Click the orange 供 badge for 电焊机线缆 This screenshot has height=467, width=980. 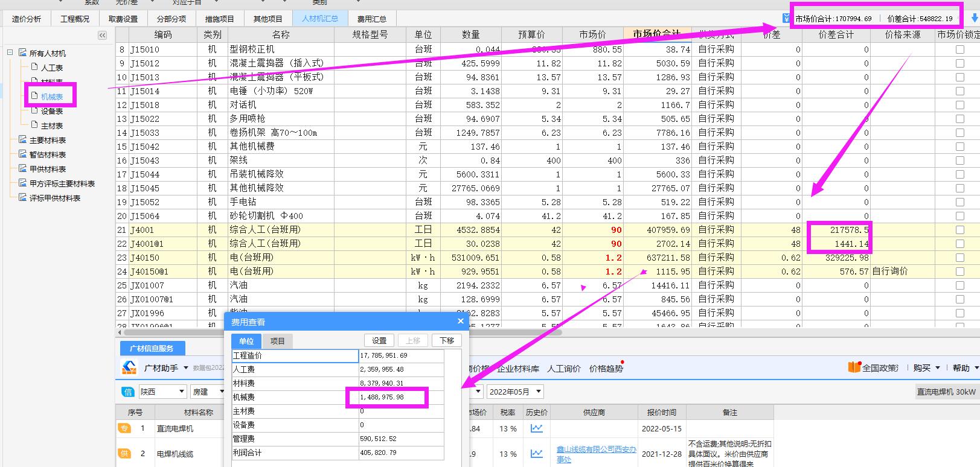tap(124, 454)
